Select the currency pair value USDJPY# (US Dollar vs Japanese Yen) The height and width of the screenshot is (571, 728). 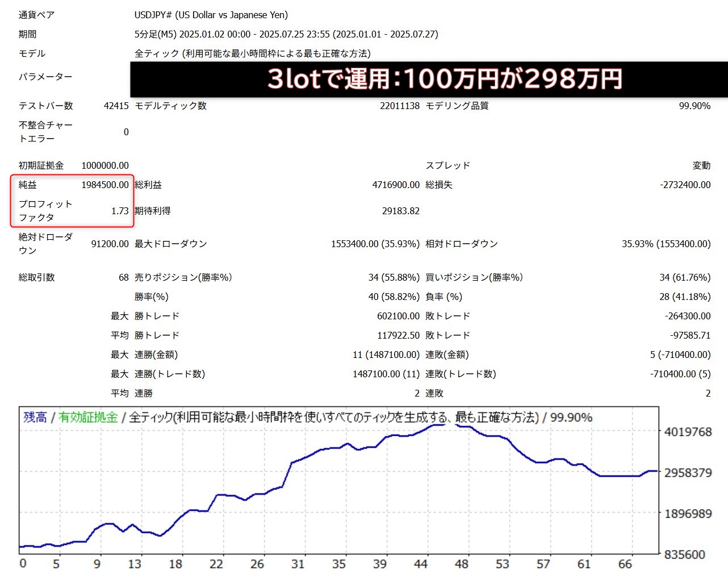click(x=211, y=15)
